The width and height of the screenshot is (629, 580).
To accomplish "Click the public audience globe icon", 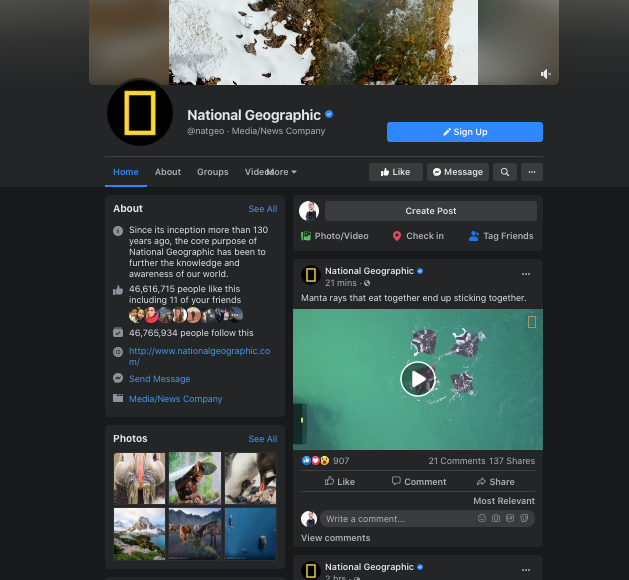I will point(367,283).
